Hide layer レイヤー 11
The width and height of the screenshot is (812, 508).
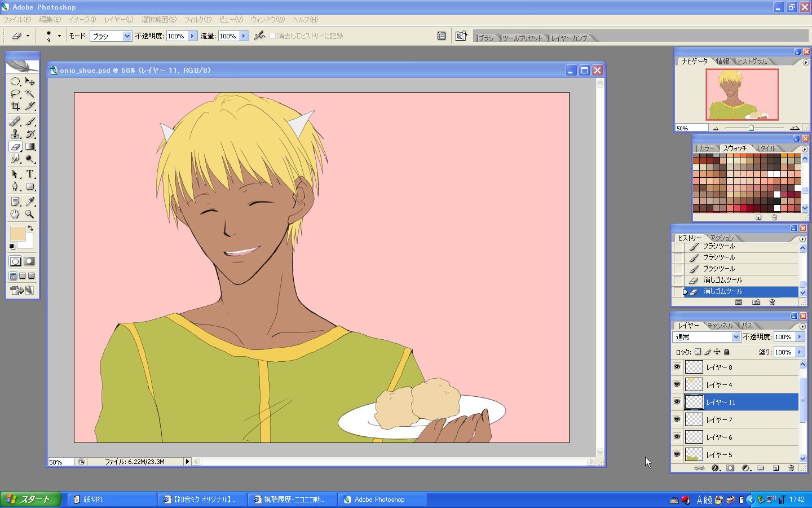pyautogui.click(x=677, y=402)
